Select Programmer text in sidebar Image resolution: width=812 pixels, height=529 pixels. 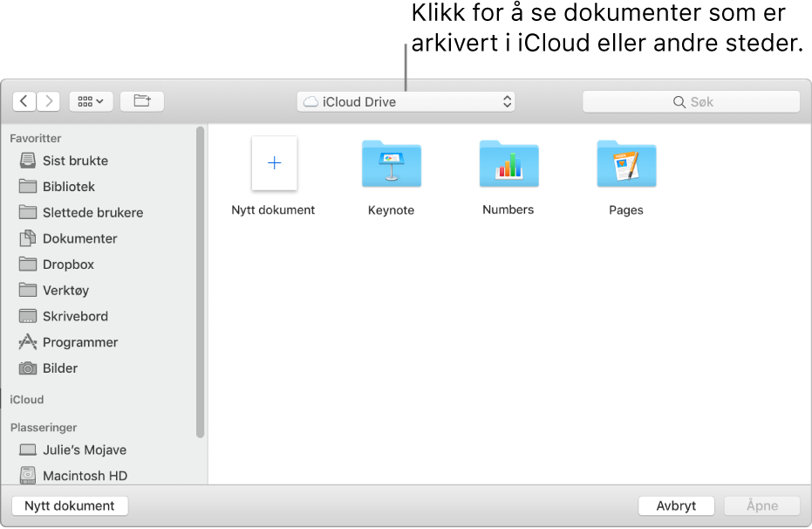click(x=80, y=342)
